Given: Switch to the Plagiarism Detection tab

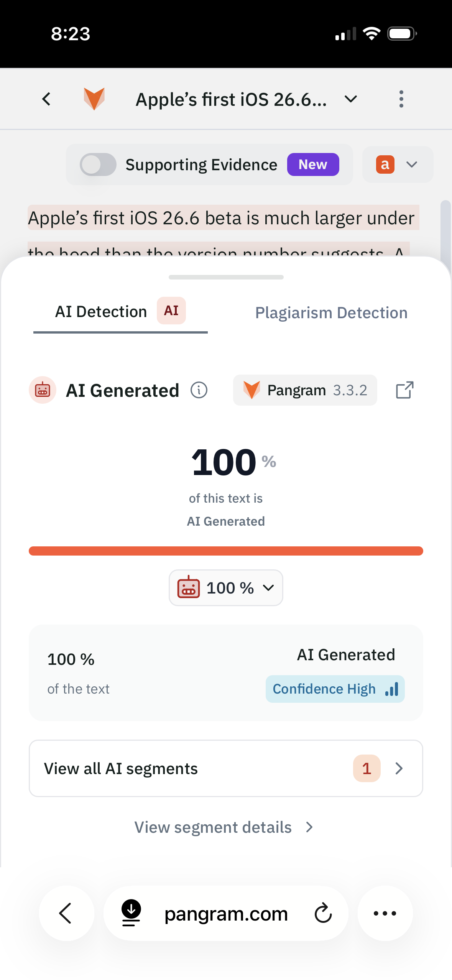Looking at the screenshot, I should coord(331,312).
